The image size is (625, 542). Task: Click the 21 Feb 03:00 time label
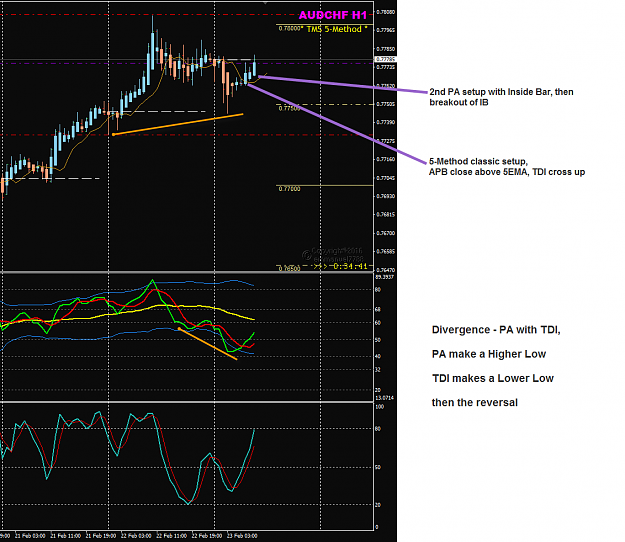30,536
